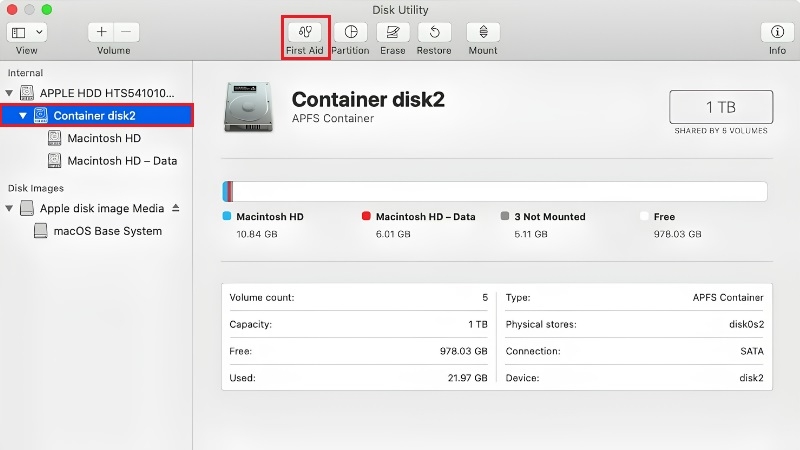Eject the Apple disk image Media
This screenshot has width=800, height=450.
[x=176, y=208]
